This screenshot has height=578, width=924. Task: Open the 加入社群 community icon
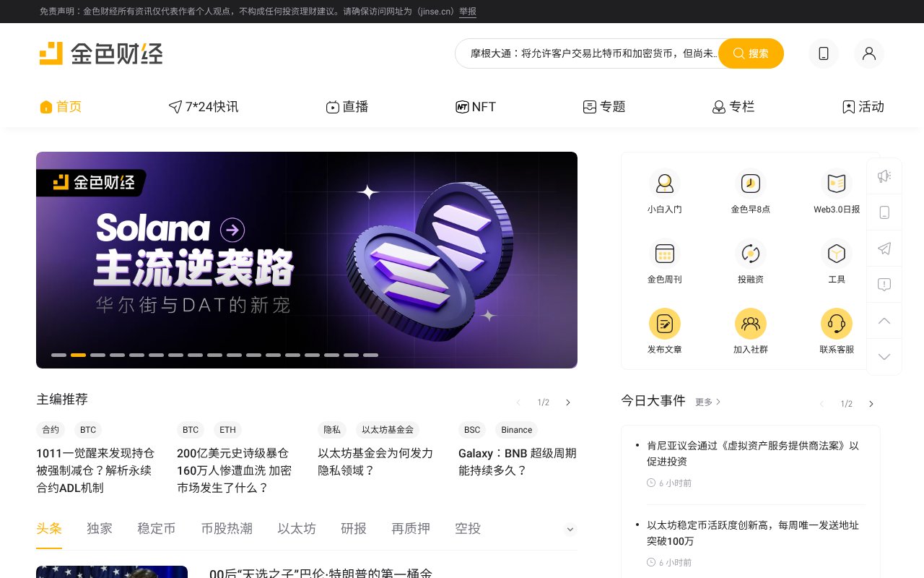coord(751,324)
